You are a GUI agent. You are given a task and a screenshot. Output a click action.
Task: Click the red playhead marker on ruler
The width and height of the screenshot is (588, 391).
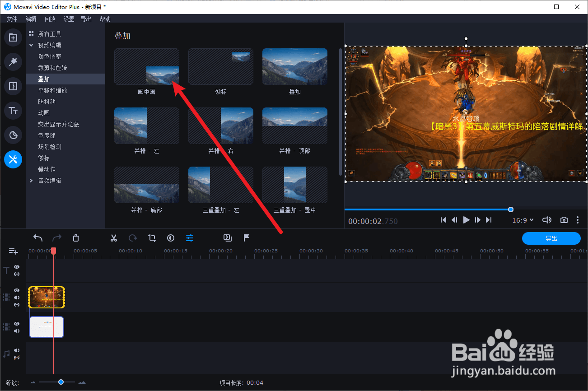(53, 251)
